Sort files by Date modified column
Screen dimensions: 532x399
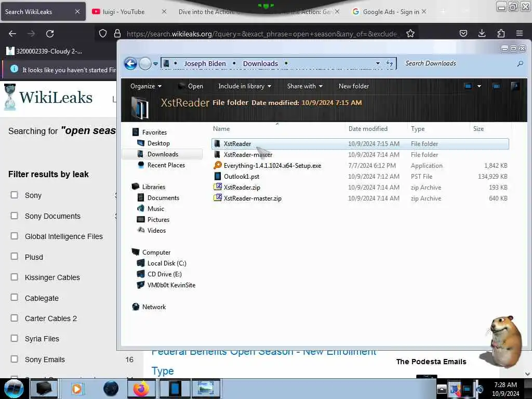(x=368, y=129)
